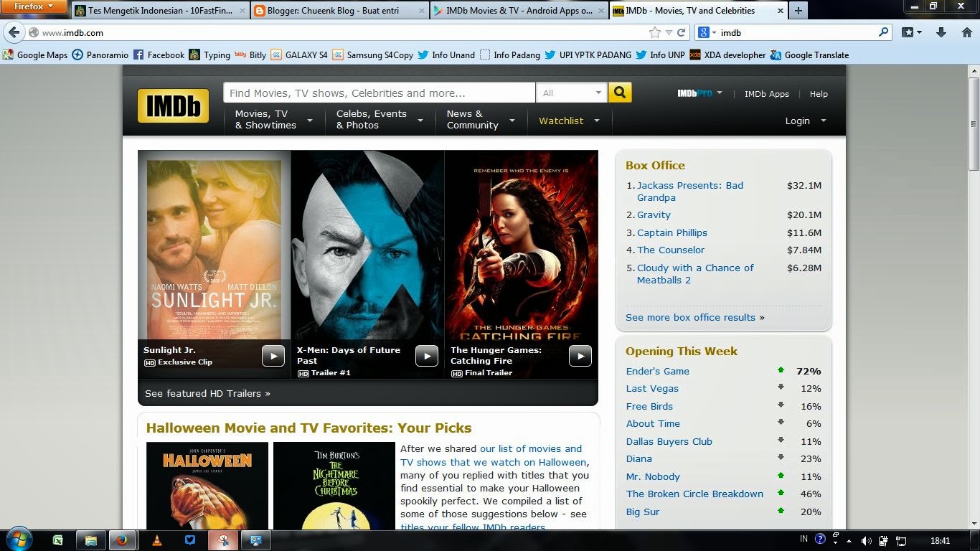This screenshot has width=980, height=551.
Task: Open Ender's Game in Opening This Week
Action: point(657,371)
